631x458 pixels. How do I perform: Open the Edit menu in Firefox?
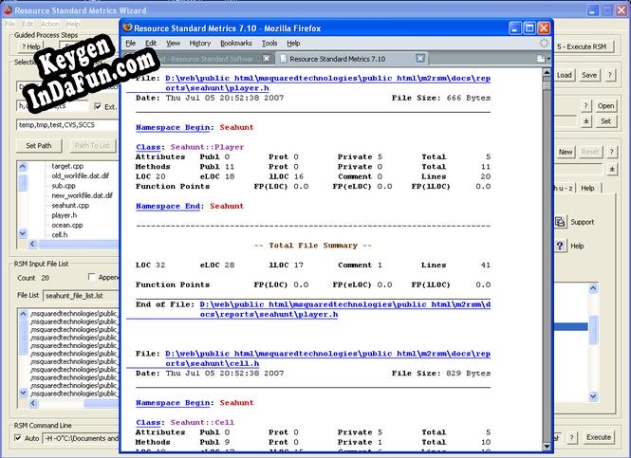[x=151, y=43]
